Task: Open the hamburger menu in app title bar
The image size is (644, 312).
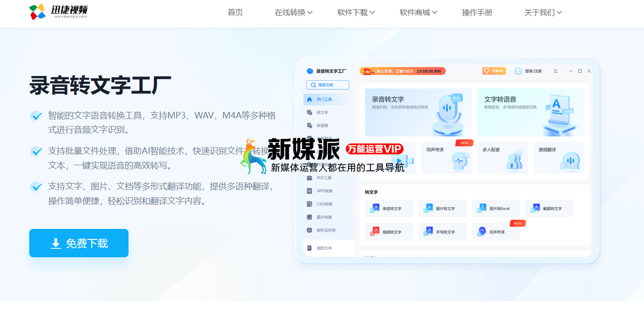Action: (x=556, y=71)
